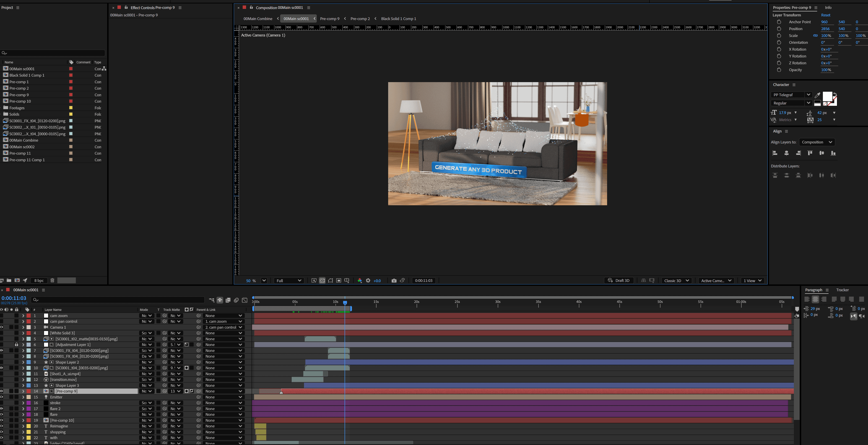This screenshot has width=868, height=445.
Task: Toggle the graph editor in timeline
Action: (245, 300)
